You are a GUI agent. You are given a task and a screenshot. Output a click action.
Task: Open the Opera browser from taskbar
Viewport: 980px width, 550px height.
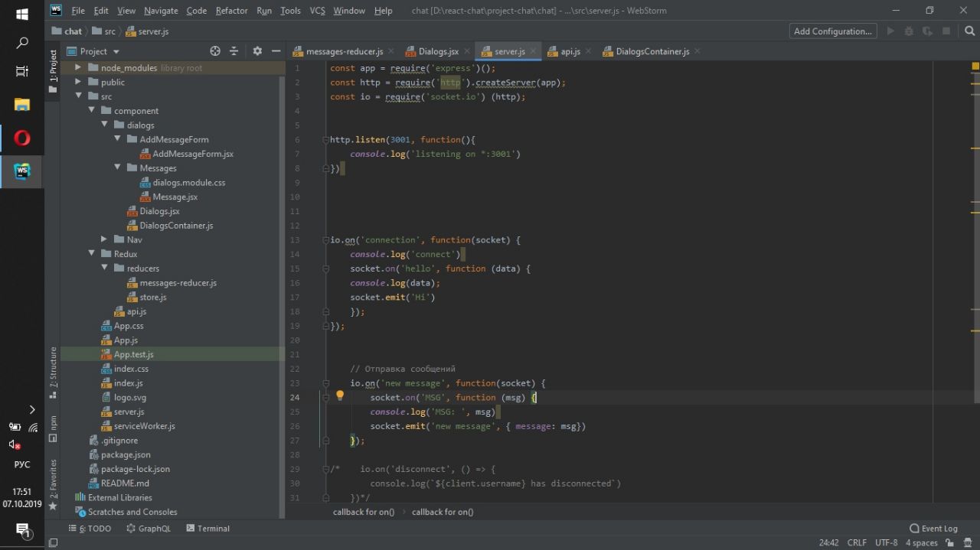pyautogui.click(x=22, y=138)
